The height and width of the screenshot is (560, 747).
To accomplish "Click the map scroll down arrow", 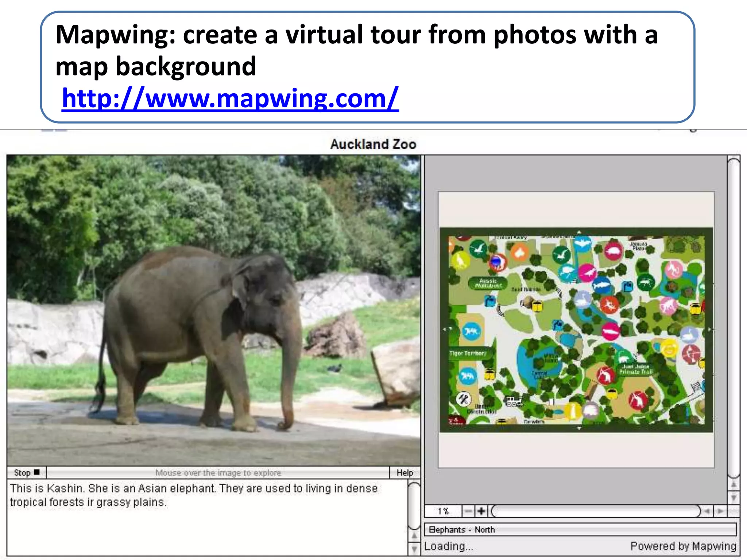I will click(x=734, y=498).
